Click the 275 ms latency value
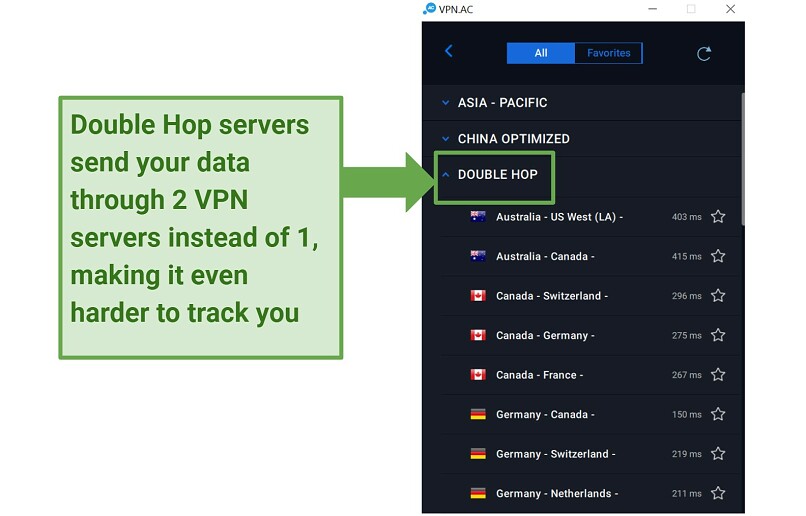806x516 pixels. (x=686, y=336)
